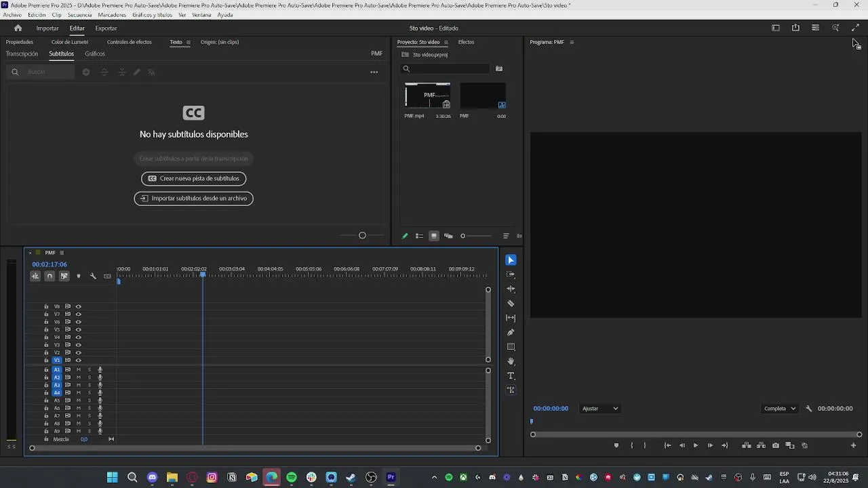Play the Program monitor preview

[695, 445]
